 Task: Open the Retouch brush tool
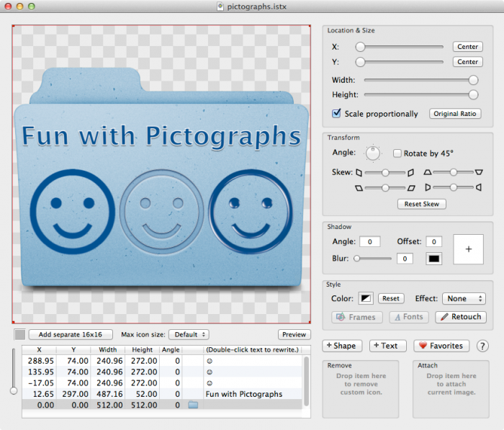[461, 317]
